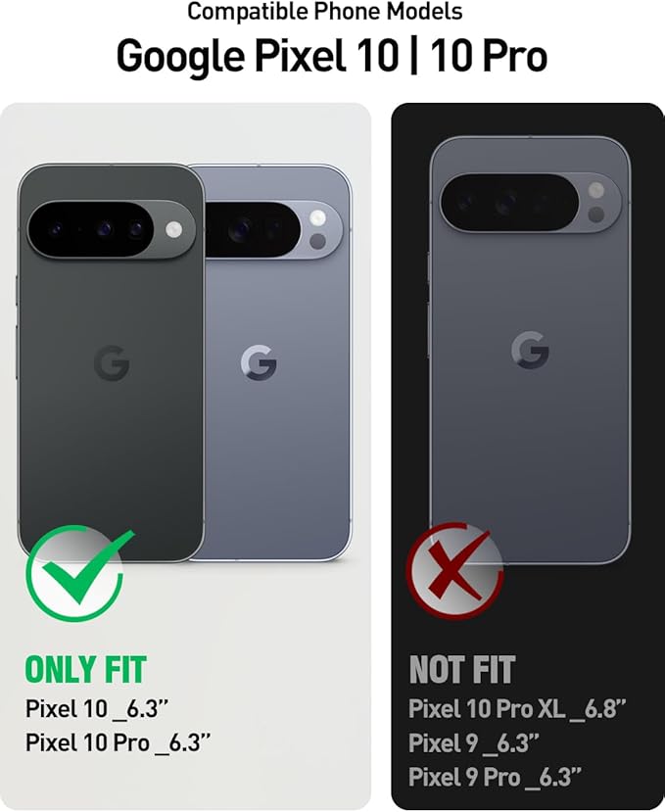This screenshot has width=665, height=812.
Task: Click the Pixel 9 Pro _6.3" text
Action: (495, 777)
